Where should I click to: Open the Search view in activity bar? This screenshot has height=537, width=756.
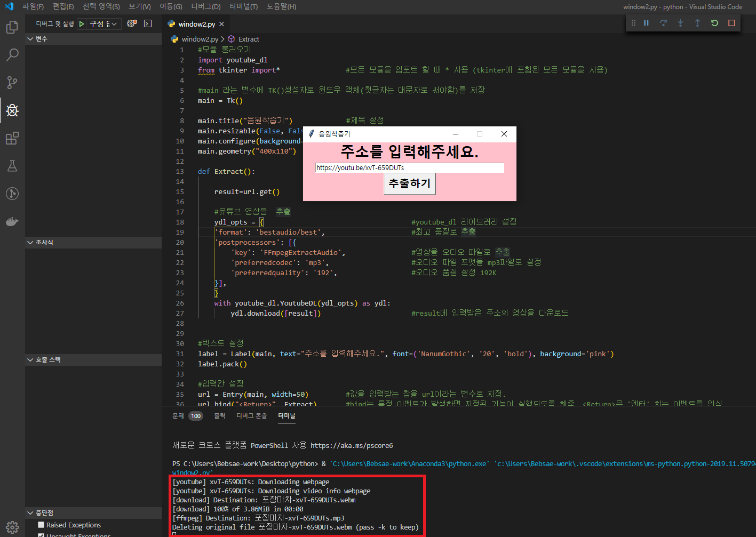click(x=12, y=55)
